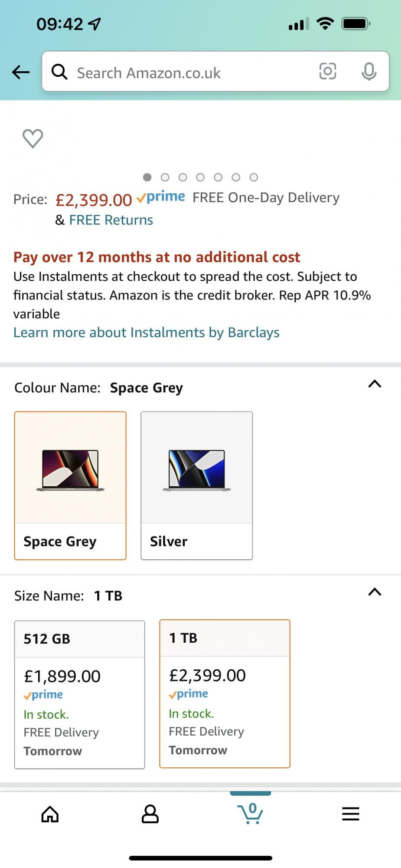Tap the magnifier search icon

click(x=60, y=72)
